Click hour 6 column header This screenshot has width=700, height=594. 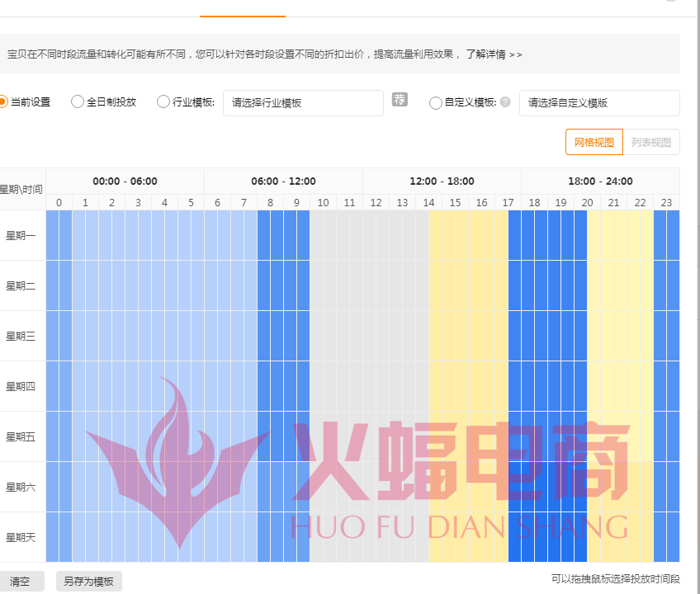(217, 203)
